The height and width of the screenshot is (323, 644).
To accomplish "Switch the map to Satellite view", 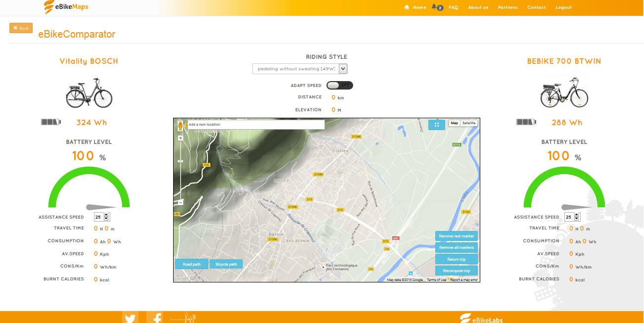I will (x=469, y=123).
